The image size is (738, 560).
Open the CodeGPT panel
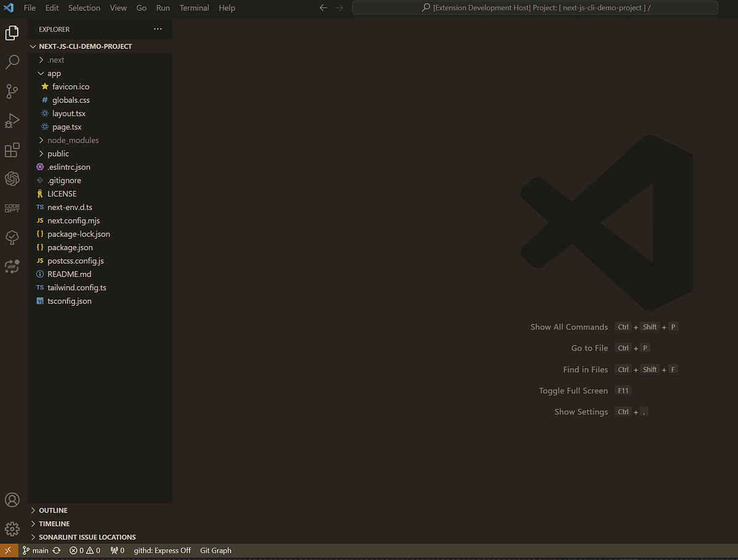(12, 208)
